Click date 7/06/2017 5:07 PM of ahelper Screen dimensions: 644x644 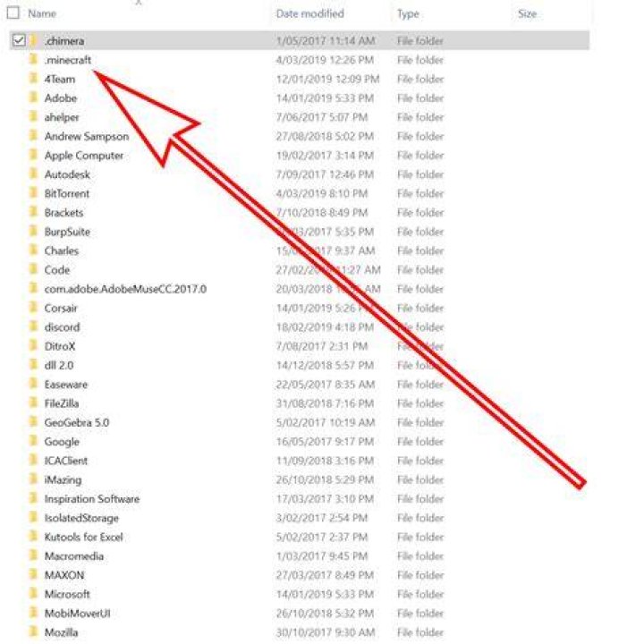tap(322, 117)
